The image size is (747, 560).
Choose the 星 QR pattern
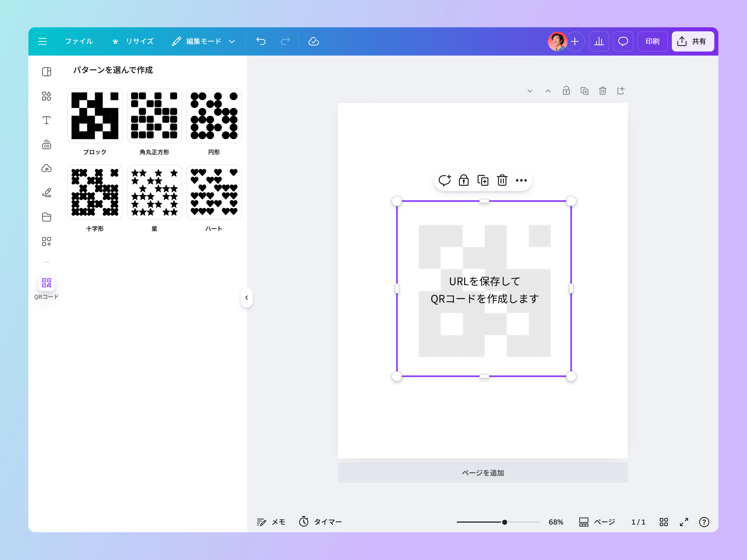tap(154, 192)
